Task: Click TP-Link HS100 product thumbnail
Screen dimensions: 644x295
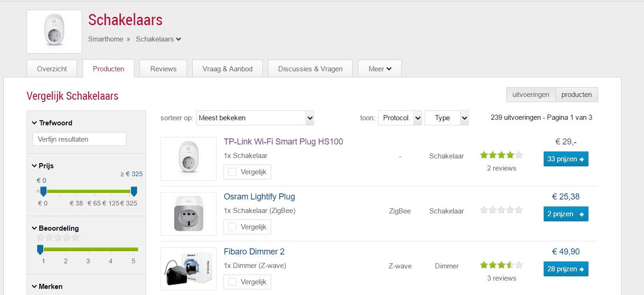Action: point(189,159)
